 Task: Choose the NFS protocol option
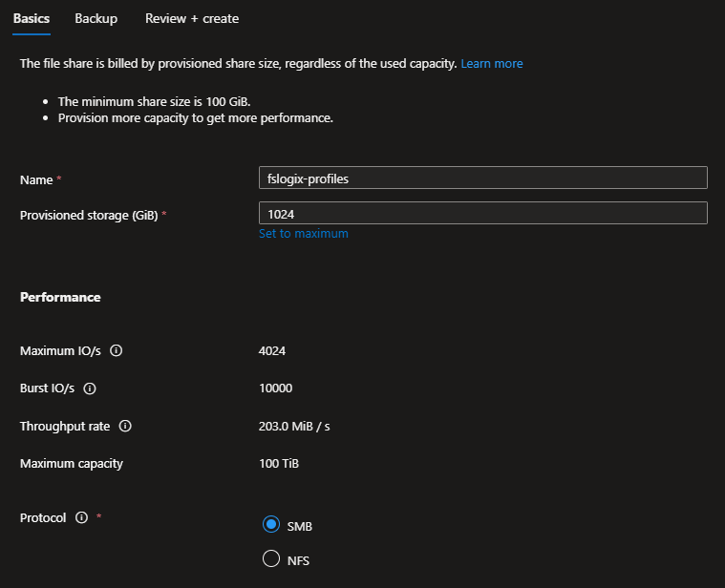271,560
